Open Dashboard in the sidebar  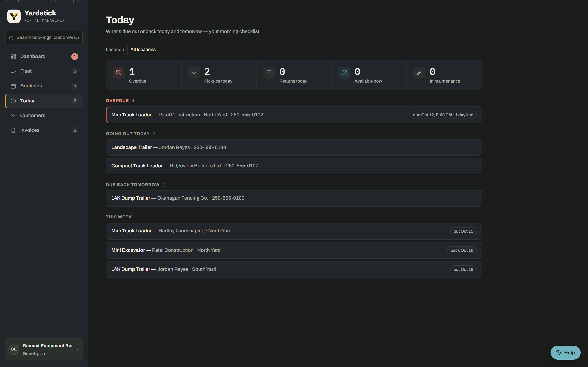point(44,57)
